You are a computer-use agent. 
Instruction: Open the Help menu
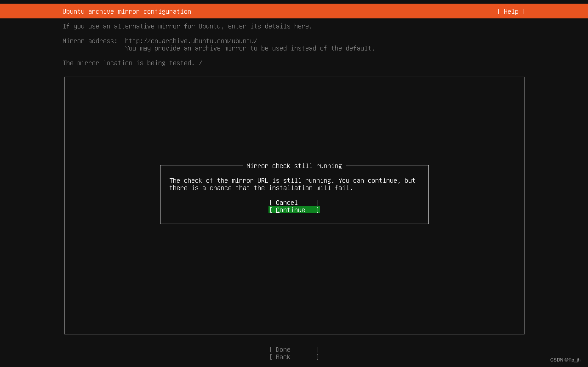tap(511, 11)
